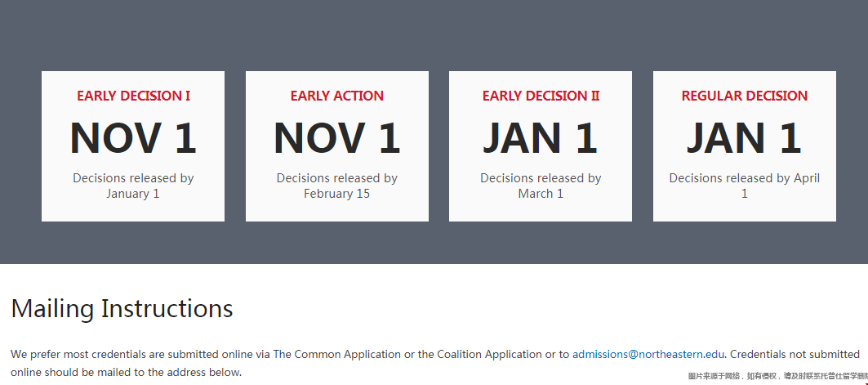Click the Common Application paragraph text

[x=434, y=363]
